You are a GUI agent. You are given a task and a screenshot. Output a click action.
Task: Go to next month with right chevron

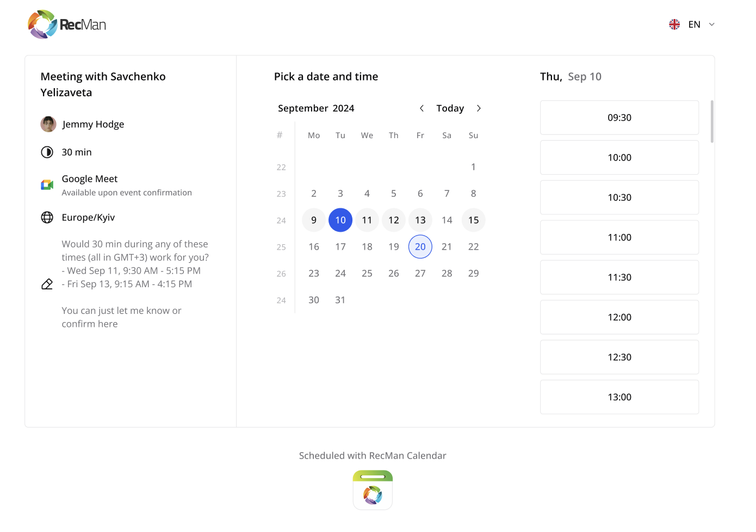click(x=479, y=108)
